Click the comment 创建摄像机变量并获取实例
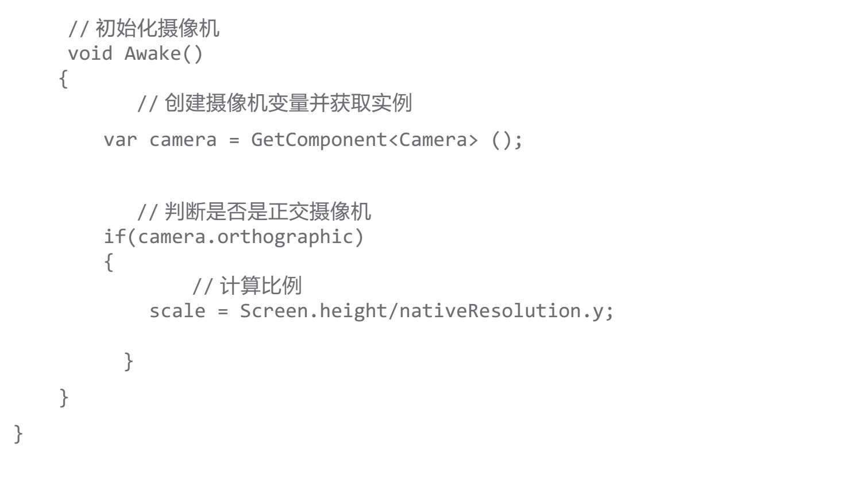The image size is (868, 485). (x=275, y=103)
